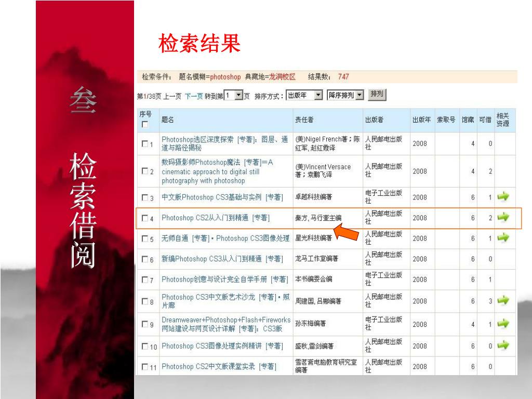Open 新编Photoshop CS3从入门到精通 link
Screen dimensions: 532x399
click(x=222, y=259)
